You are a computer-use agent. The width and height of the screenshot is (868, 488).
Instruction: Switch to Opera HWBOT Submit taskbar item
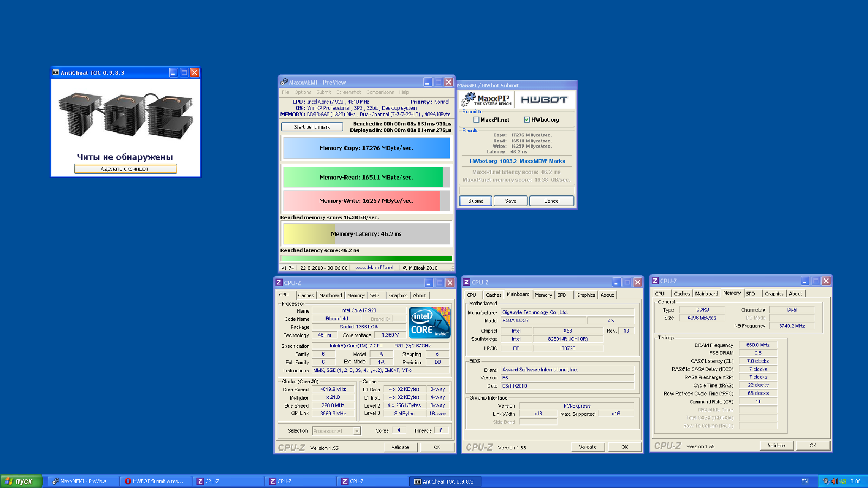(x=156, y=481)
